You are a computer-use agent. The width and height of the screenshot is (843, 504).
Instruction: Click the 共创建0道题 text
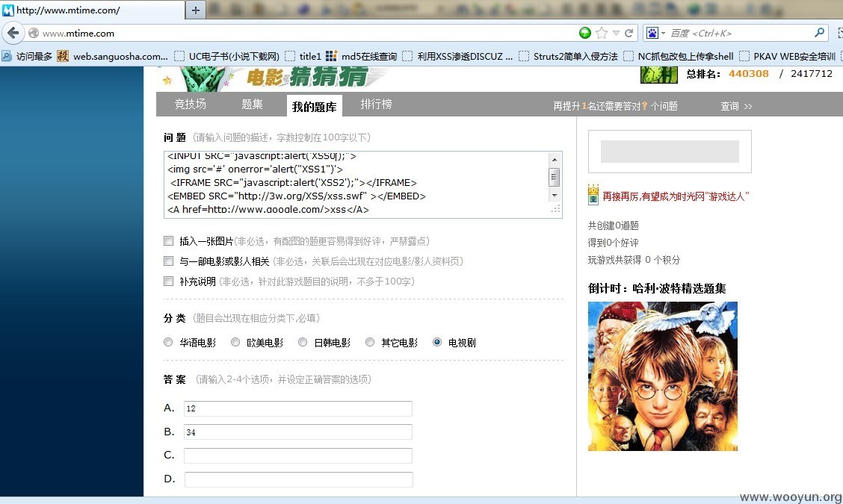614,225
